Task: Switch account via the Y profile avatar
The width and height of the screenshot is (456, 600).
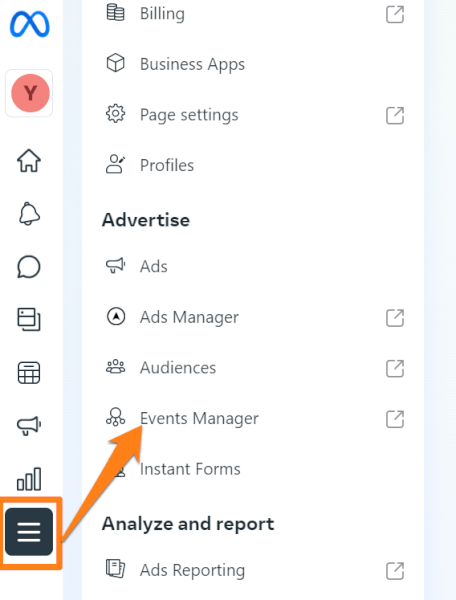Action: (x=30, y=93)
